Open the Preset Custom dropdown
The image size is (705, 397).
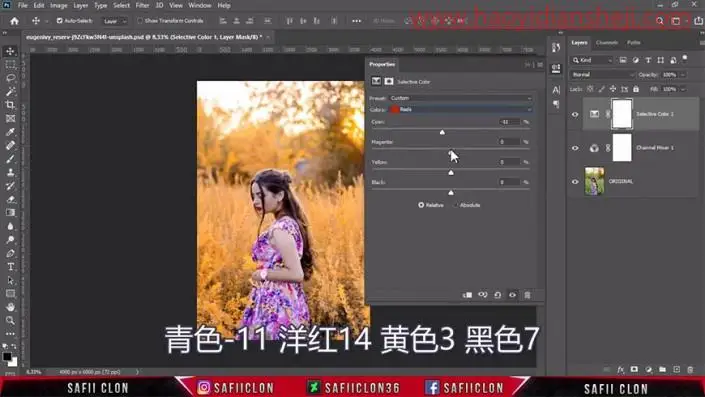click(460, 98)
